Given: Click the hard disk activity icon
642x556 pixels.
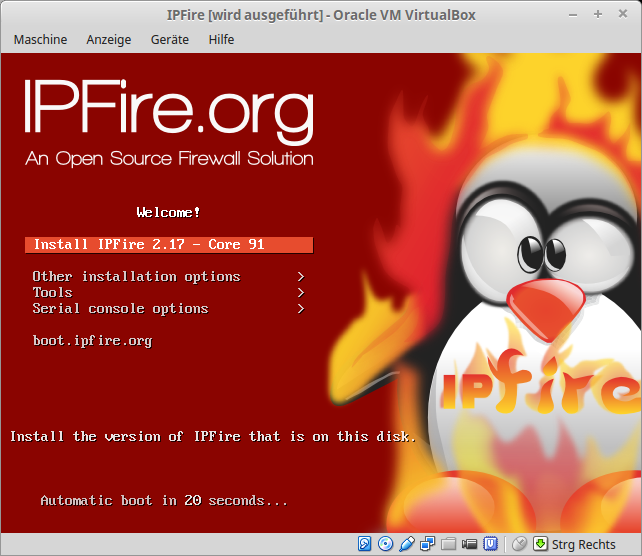Looking at the screenshot, I should tap(364, 544).
